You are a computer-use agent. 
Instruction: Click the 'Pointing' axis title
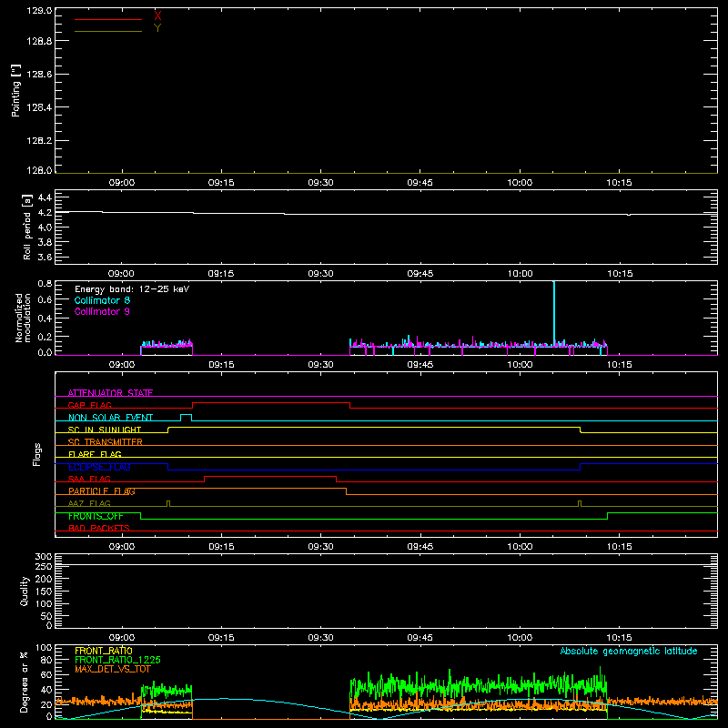click(15, 90)
